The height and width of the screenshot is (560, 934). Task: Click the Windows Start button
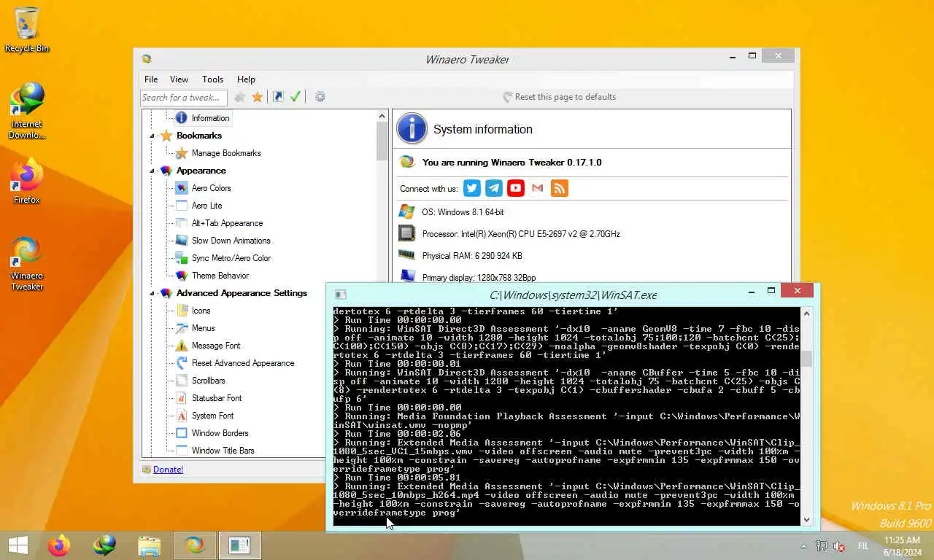(18, 545)
